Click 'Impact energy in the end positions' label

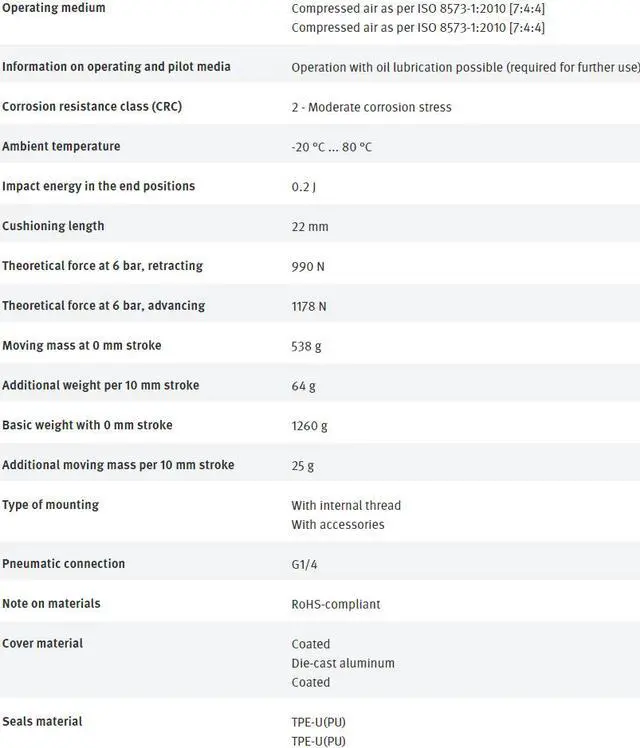(x=98, y=187)
